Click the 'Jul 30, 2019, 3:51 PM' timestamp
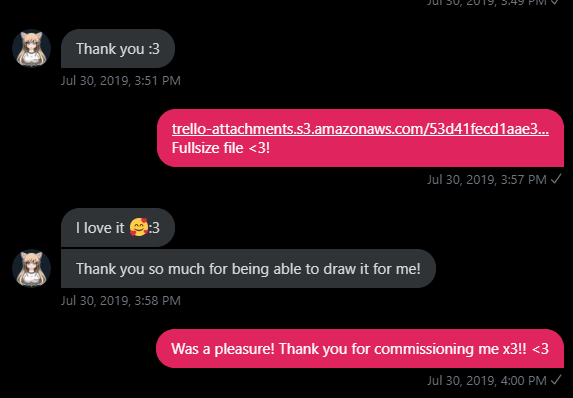 click(121, 81)
